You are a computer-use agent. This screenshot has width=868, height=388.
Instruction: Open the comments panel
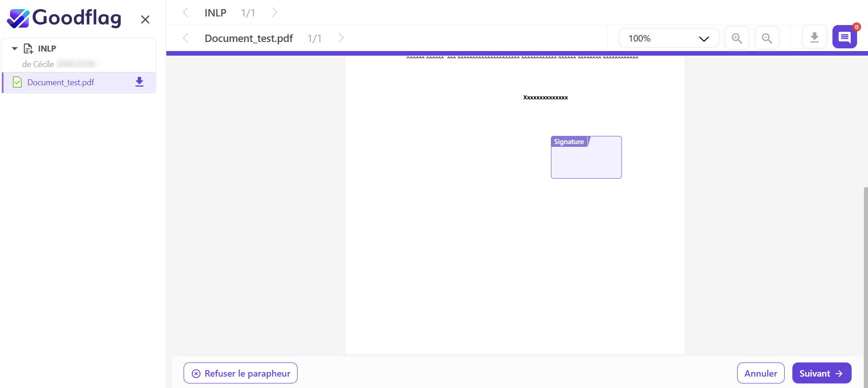click(x=844, y=37)
